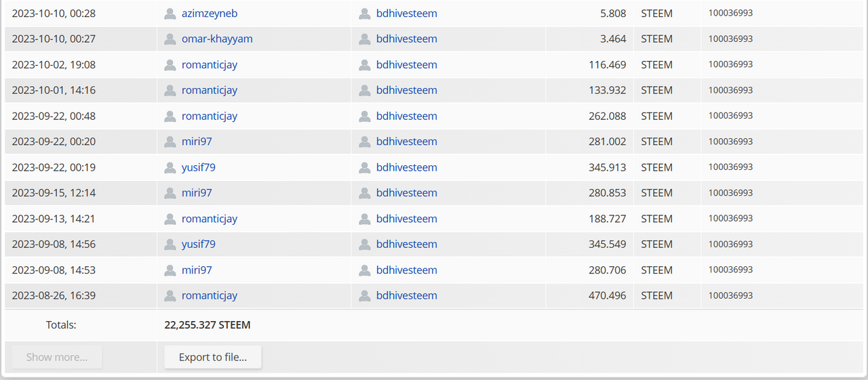The height and width of the screenshot is (380, 868).
Task: Open miri97 link in 2023-09-22, 00:20 row
Action: coord(197,142)
